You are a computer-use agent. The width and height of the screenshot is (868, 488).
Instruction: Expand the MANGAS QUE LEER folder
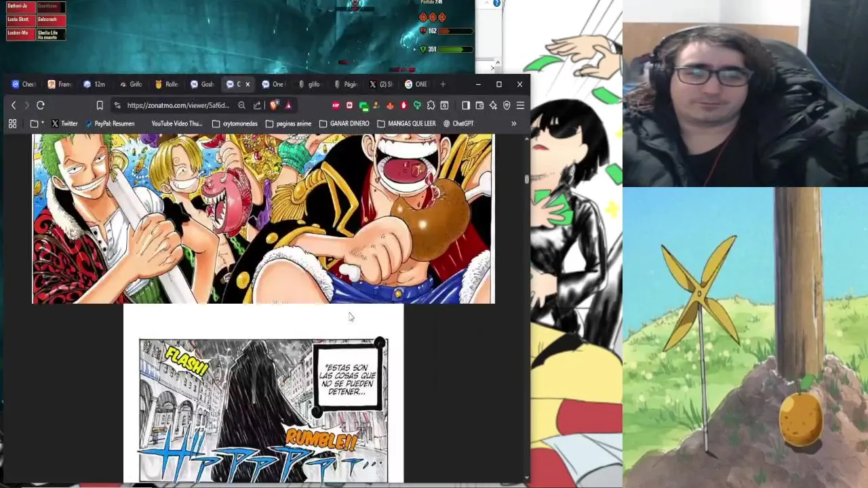pyautogui.click(x=406, y=123)
